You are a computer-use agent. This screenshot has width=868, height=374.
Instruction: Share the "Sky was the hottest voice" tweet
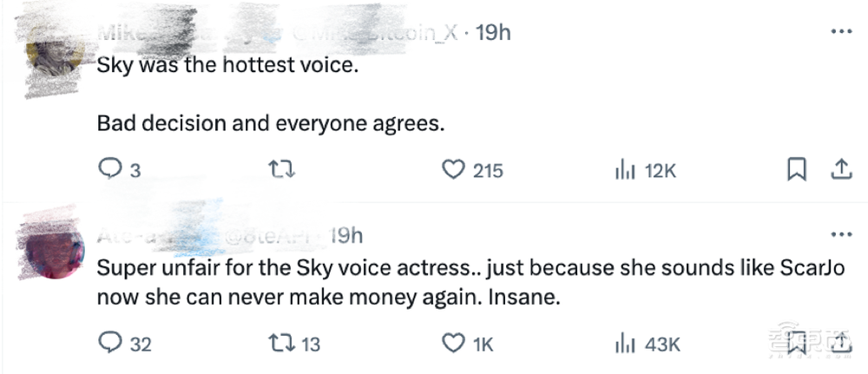(840, 170)
